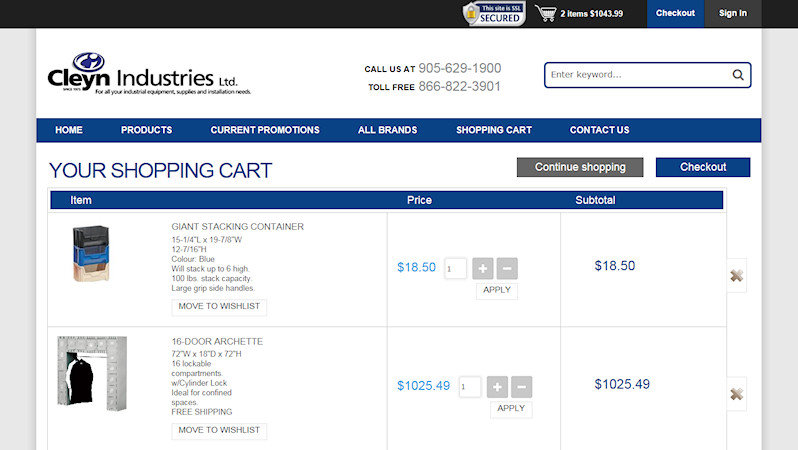Click the blue Checkout button beside Continue shopping
798x450 pixels.
click(703, 167)
